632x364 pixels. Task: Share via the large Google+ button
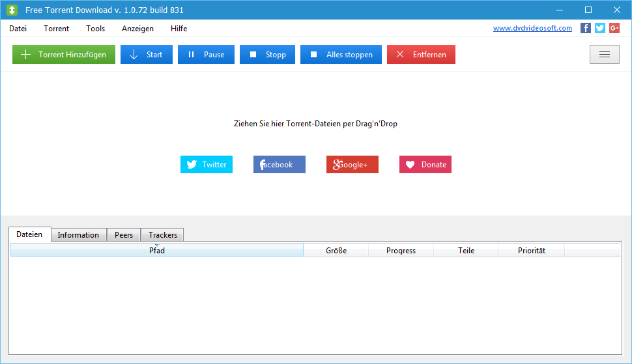pos(352,164)
